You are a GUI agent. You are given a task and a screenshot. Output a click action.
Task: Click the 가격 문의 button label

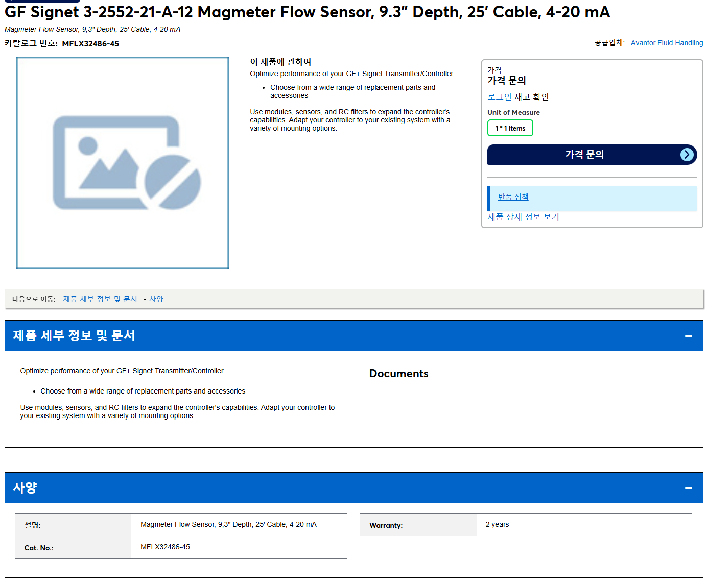(x=584, y=154)
